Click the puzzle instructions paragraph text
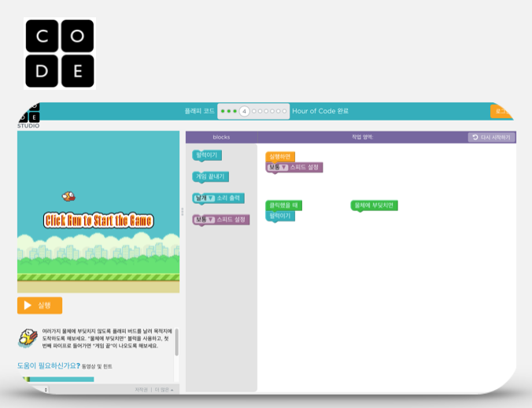Viewport: 532px width, 408px height. click(107, 338)
